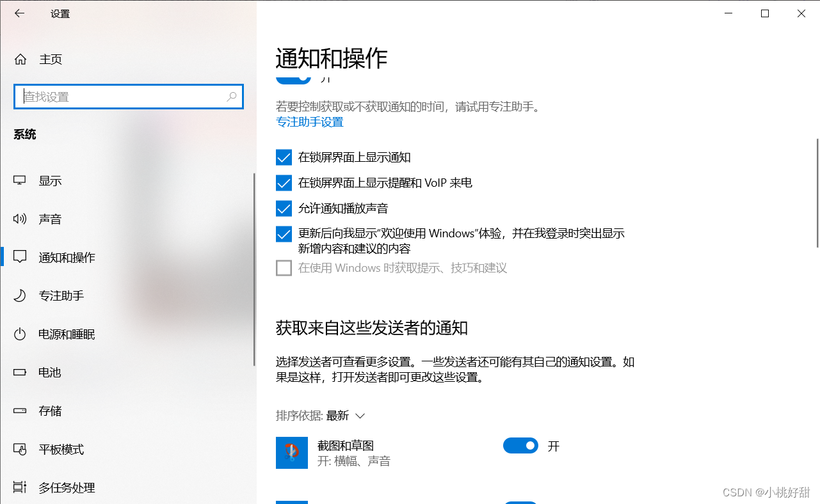The image size is (820, 504).
Task: Click the battery icon beside 电池
Action: click(20, 372)
